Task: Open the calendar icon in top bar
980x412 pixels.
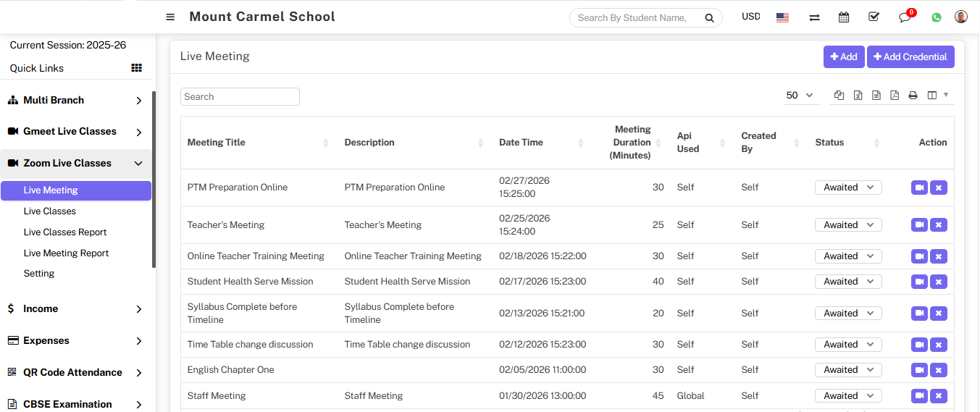Action: [844, 17]
